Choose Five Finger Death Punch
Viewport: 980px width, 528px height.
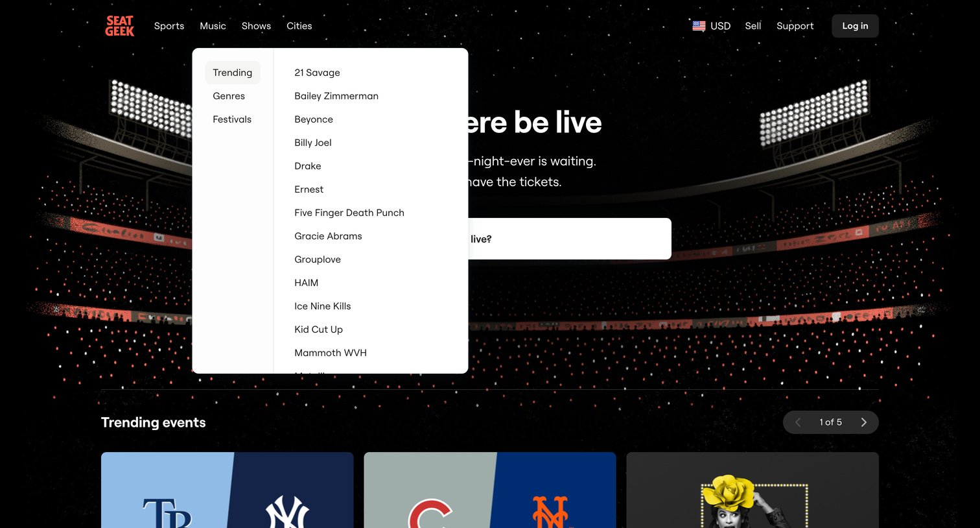pos(349,213)
